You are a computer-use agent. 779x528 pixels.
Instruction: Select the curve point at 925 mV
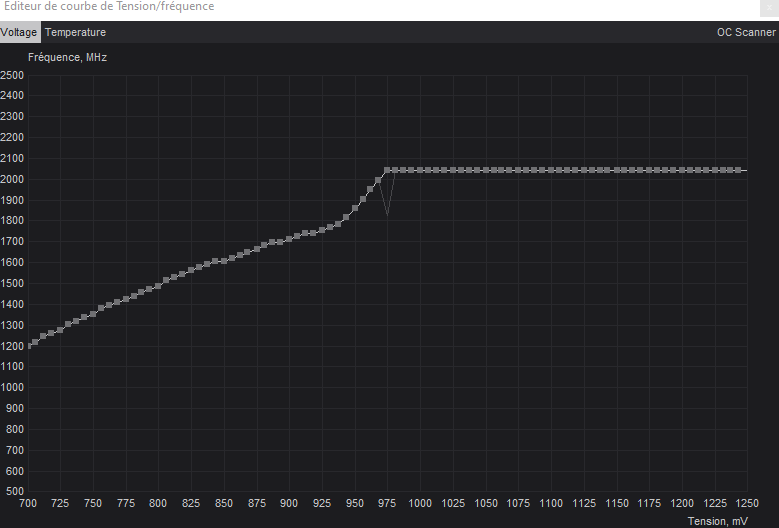point(322,229)
